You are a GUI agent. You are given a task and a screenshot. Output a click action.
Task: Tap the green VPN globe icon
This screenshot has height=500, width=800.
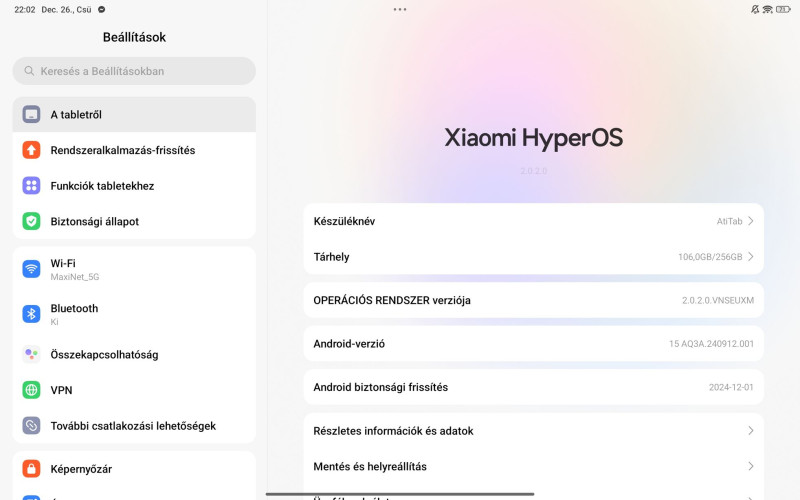click(31, 390)
